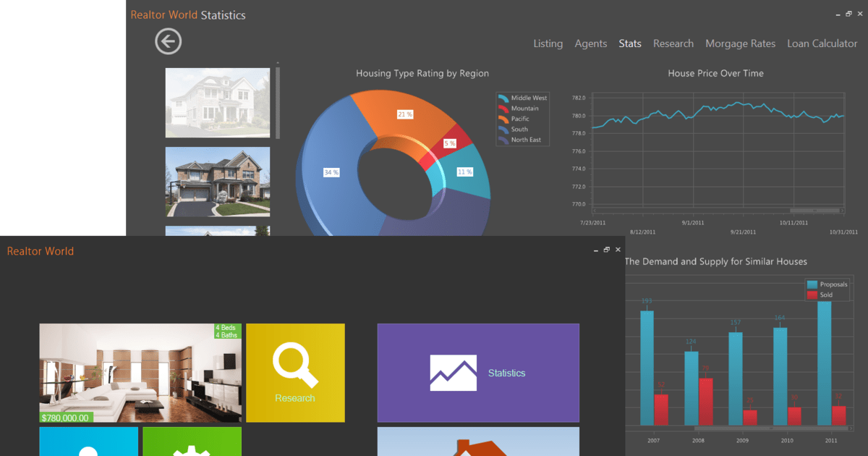Image resolution: width=868 pixels, height=456 pixels.
Task: Open the living room listing tile
Action: pyautogui.click(x=140, y=373)
